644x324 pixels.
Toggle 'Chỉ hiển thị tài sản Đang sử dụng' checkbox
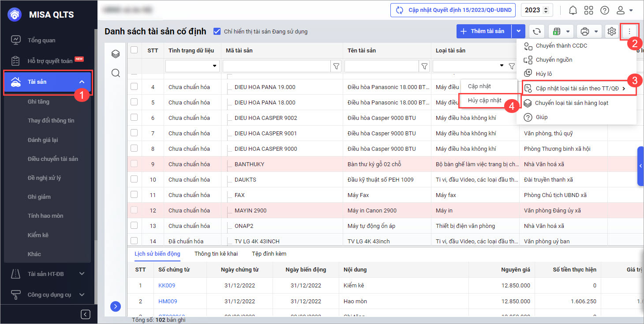point(217,31)
